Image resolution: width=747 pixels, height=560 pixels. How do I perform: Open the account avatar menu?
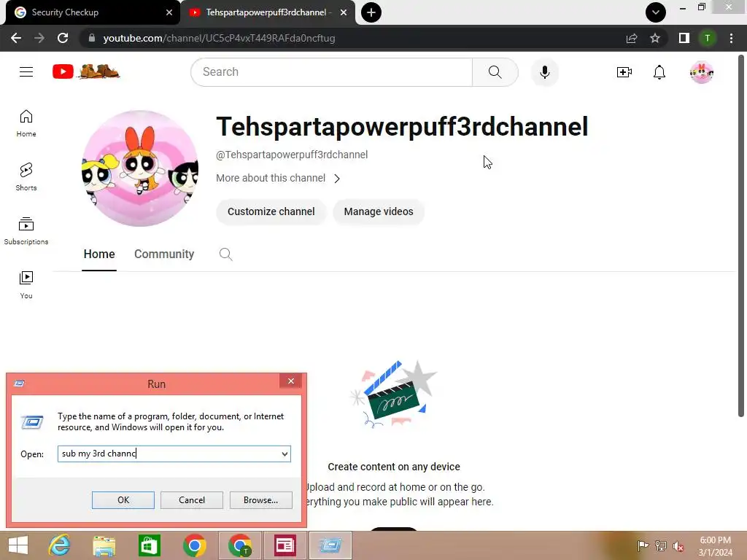tap(702, 72)
